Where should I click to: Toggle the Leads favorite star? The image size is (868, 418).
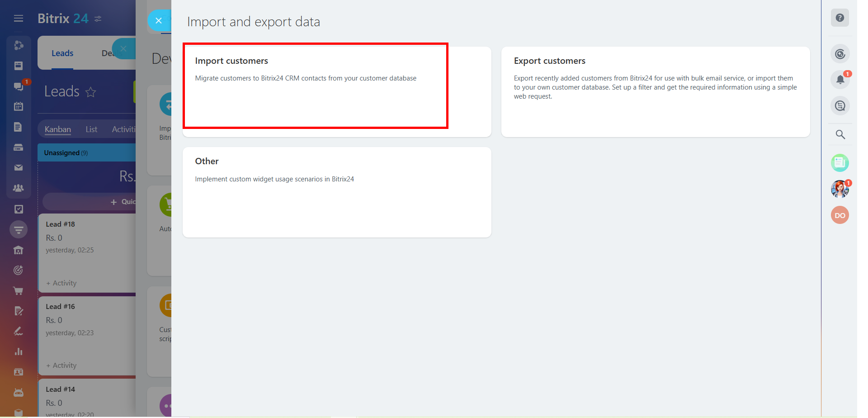[91, 92]
